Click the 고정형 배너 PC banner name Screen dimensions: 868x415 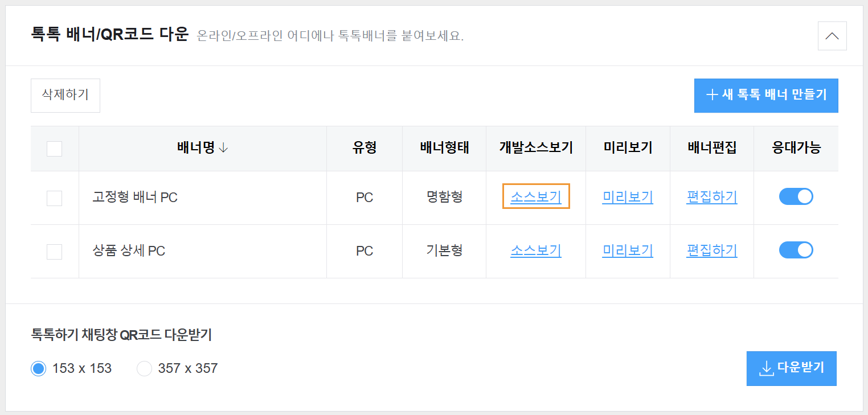135,198
